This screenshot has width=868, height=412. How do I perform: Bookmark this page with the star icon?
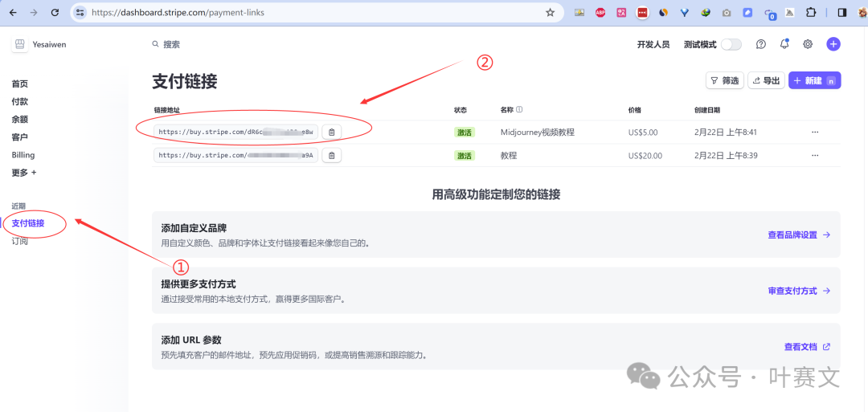[550, 13]
